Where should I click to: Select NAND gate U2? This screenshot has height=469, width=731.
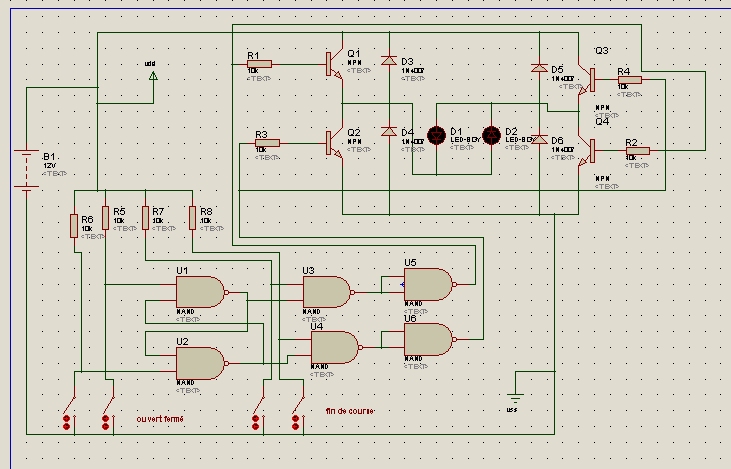pos(200,363)
